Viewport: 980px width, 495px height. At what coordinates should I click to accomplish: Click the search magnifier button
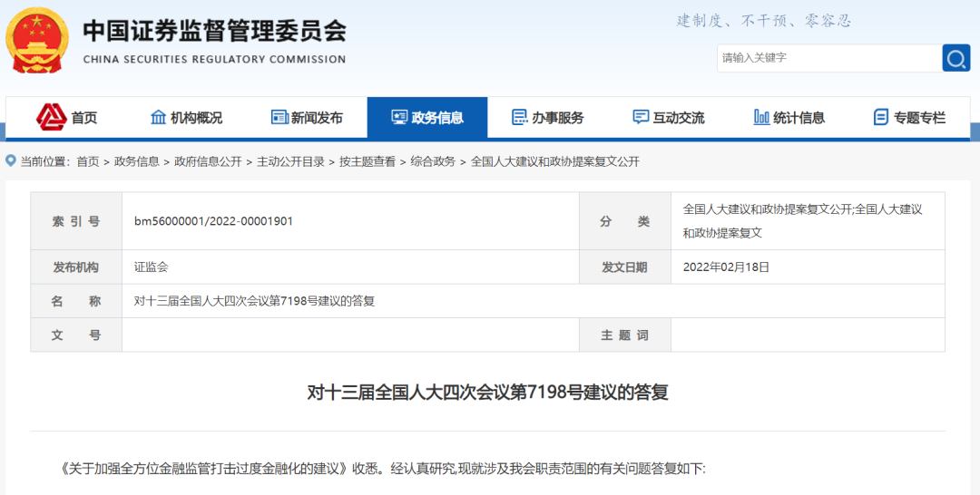point(956,58)
